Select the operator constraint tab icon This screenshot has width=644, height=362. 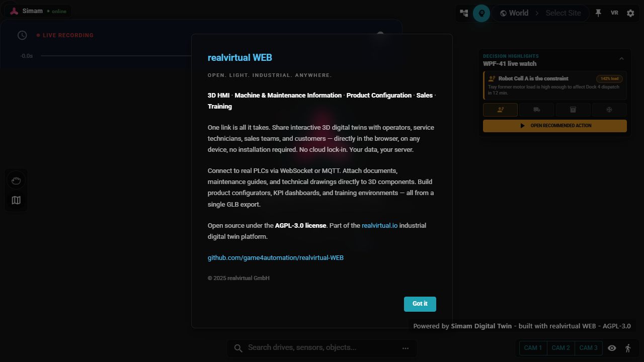pos(500,110)
